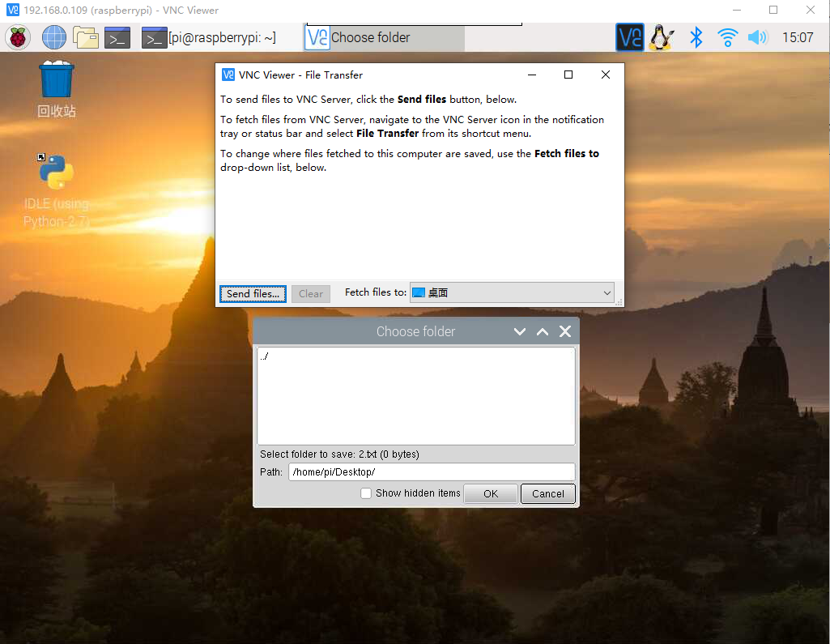Click the VNC Viewer toolbar handle at the top
The image size is (830, 644).
point(415,23)
